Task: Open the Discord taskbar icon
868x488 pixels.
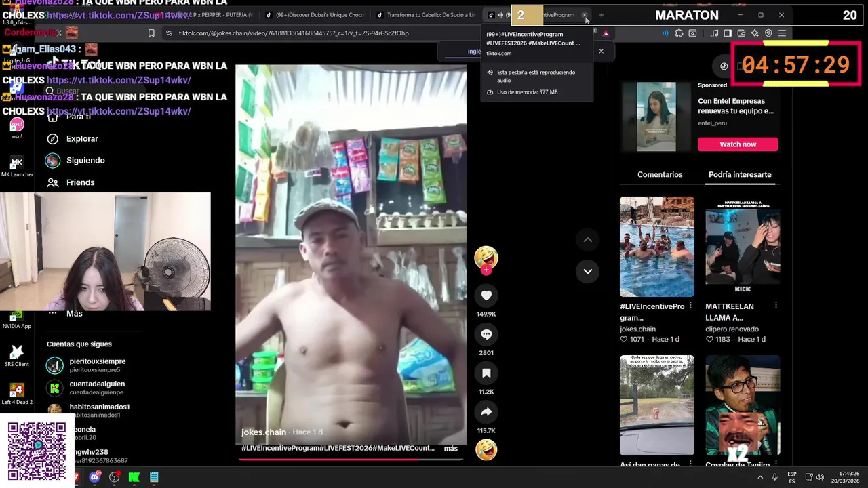Action: click(95, 477)
